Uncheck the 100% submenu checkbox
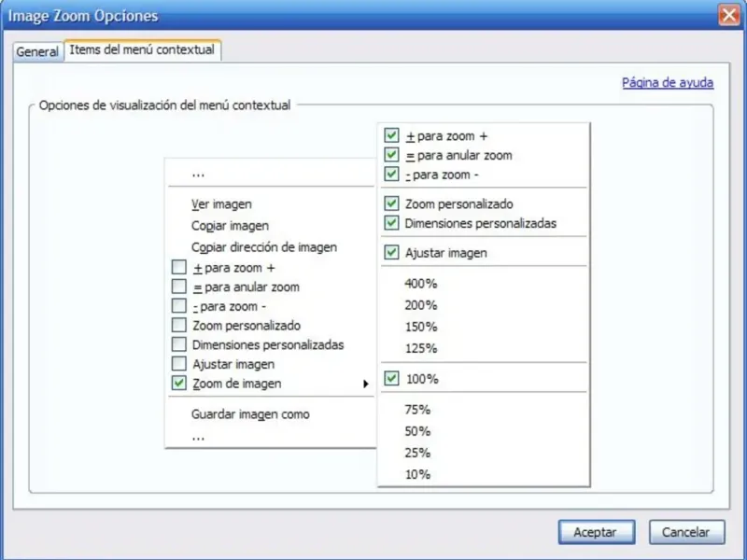The image size is (747, 560). pyautogui.click(x=392, y=379)
